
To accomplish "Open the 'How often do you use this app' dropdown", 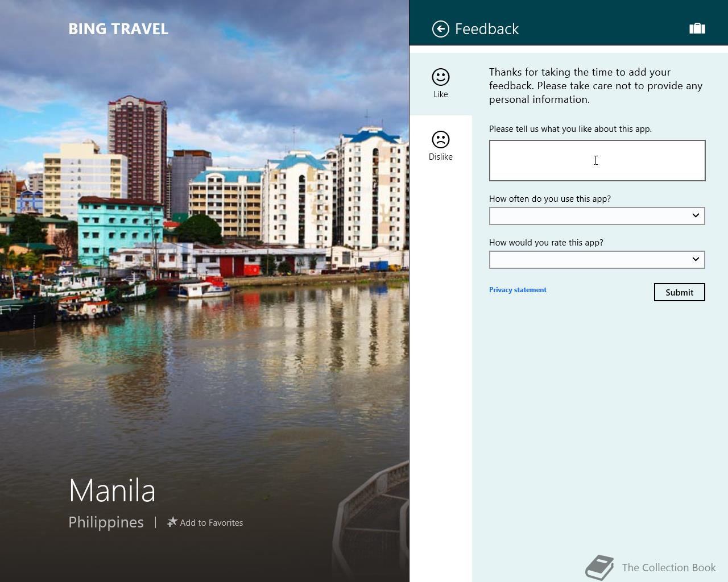I will click(597, 216).
